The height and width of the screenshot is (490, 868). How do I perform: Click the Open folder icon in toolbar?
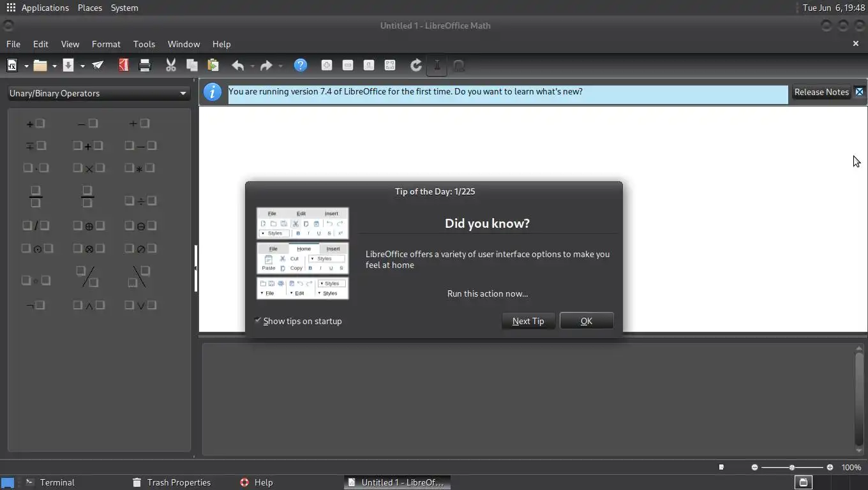pos(40,65)
